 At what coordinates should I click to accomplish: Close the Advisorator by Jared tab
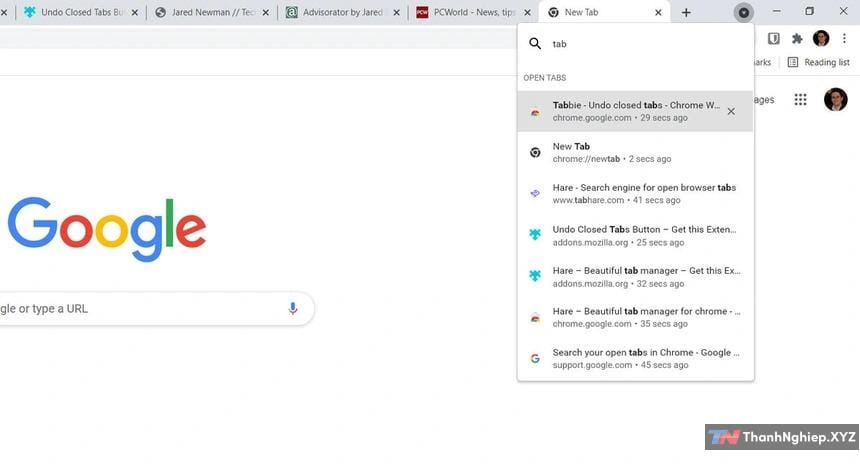396,12
